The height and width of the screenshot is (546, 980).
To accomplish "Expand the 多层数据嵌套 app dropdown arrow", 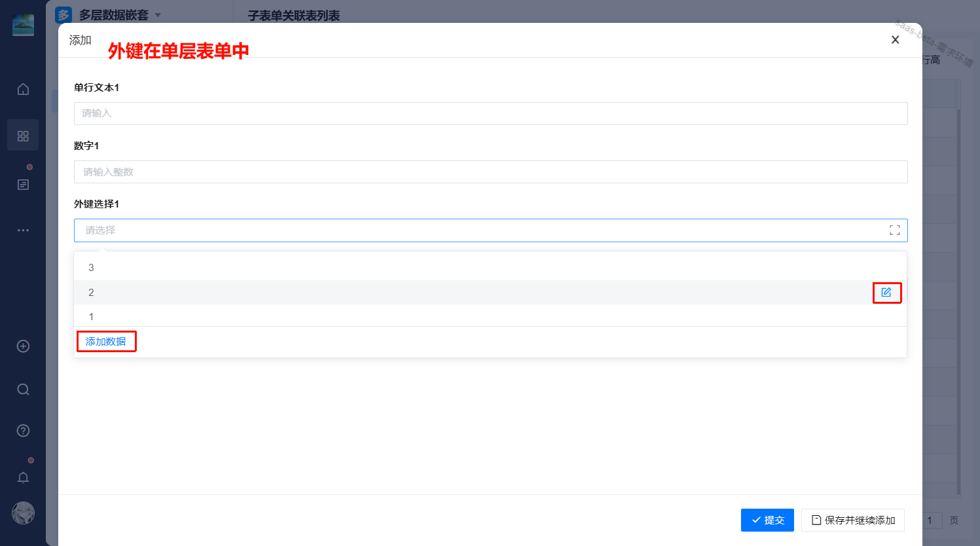I will [158, 15].
